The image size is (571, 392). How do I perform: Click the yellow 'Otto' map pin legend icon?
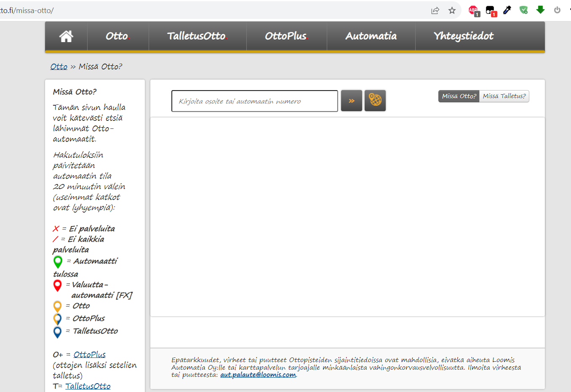coord(58,306)
